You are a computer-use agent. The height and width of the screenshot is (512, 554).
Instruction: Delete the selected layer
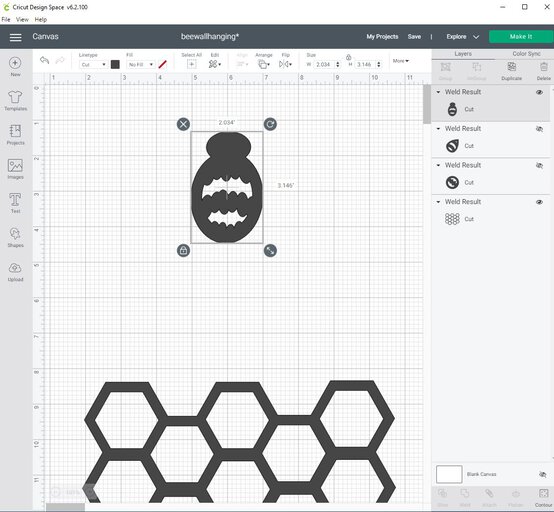(543, 71)
